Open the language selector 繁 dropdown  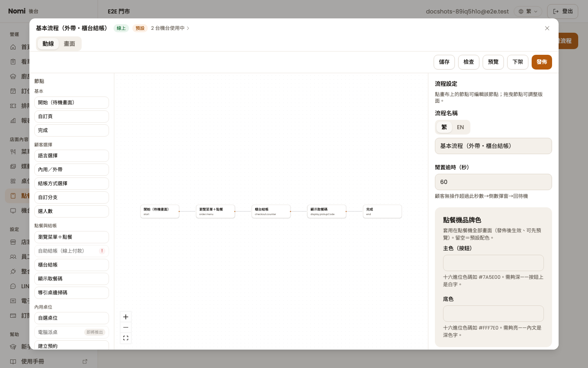pos(528,11)
